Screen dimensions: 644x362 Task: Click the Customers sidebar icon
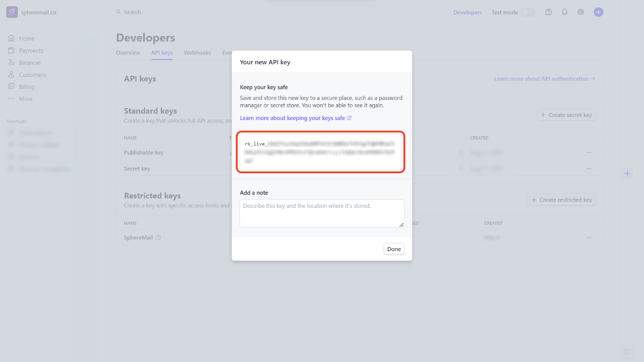pyautogui.click(x=11, y=74)
